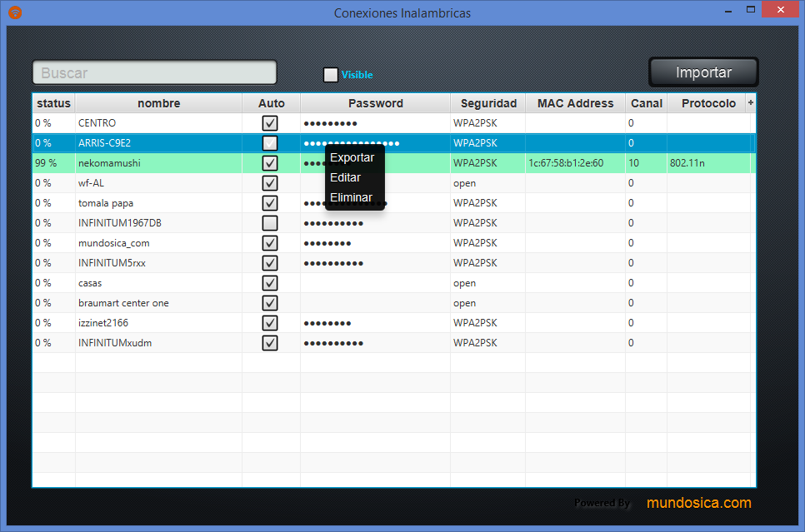Screen dimensions: 805x532
Task: Select the ARRIS-C9E2 network name
Action: coord(104,143)
